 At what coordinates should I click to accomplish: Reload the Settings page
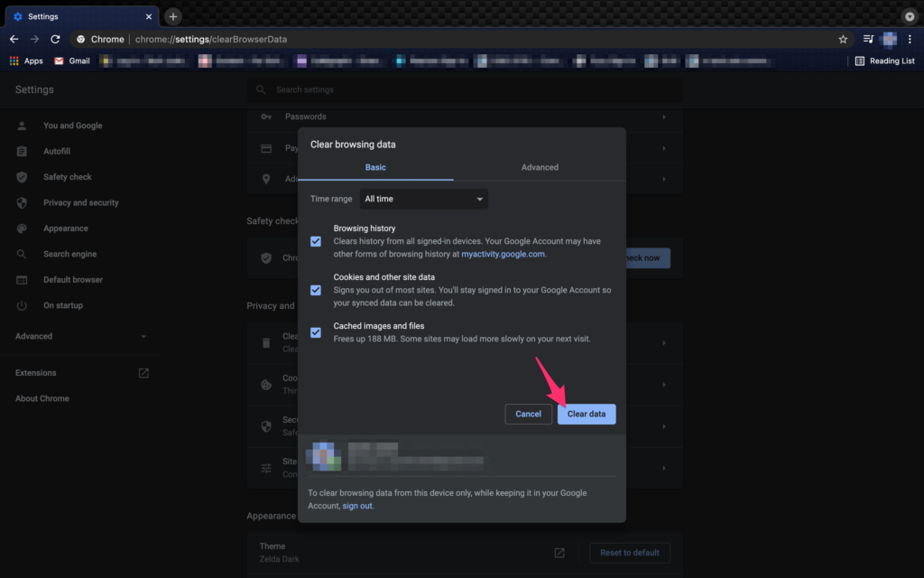pyautogui.click(x=56, y=39)
